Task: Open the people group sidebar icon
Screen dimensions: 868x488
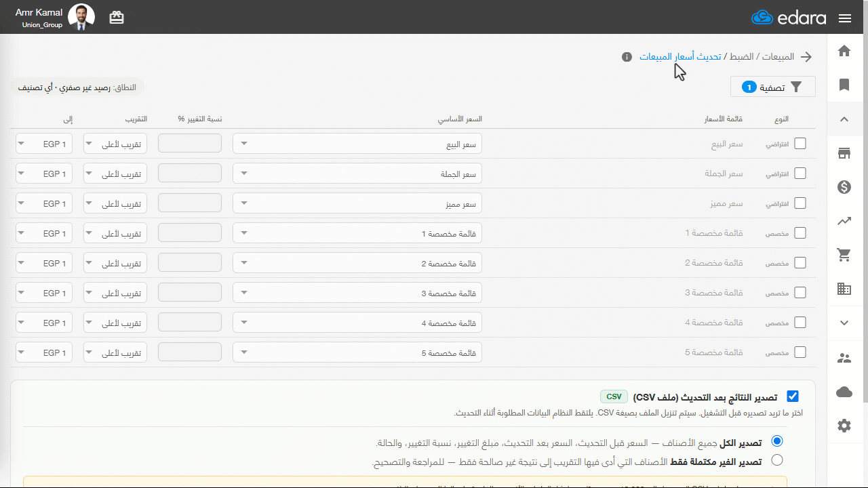Action: point(844,358)
